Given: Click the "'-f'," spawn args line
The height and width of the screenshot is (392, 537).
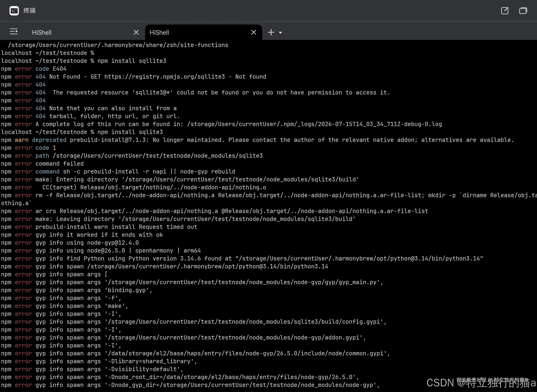Looking at the screenshot, I should point(61,298).
